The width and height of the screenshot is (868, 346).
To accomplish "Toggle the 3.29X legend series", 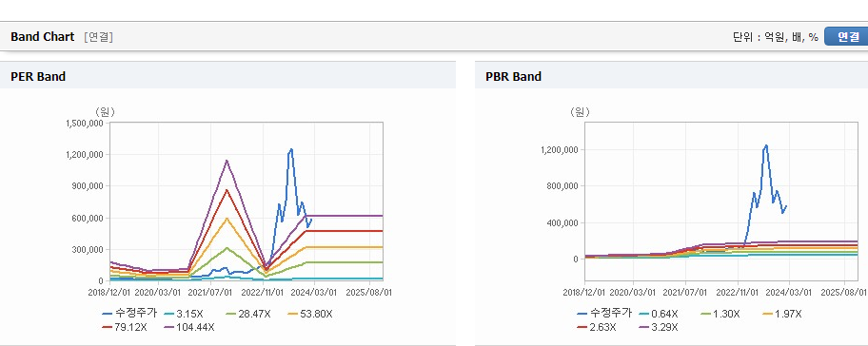I will [658, 327].
